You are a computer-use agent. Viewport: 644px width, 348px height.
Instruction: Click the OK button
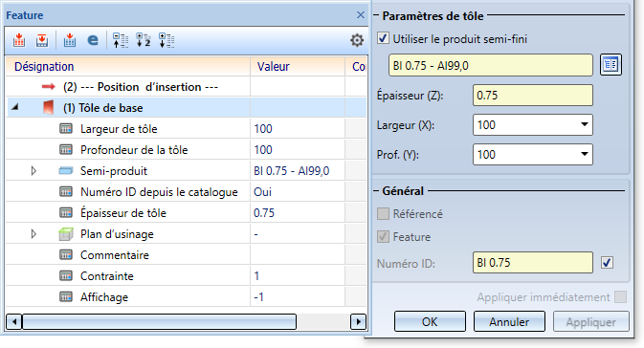(430, 321)
